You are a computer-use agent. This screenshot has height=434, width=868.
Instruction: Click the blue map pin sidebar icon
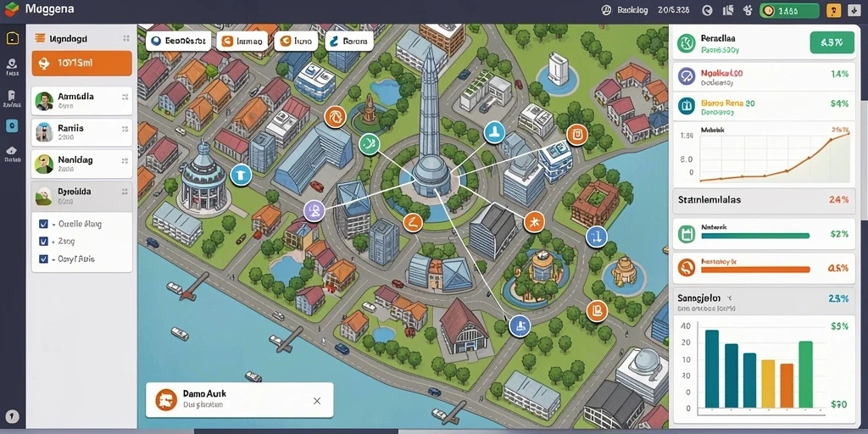pos(12,125)
